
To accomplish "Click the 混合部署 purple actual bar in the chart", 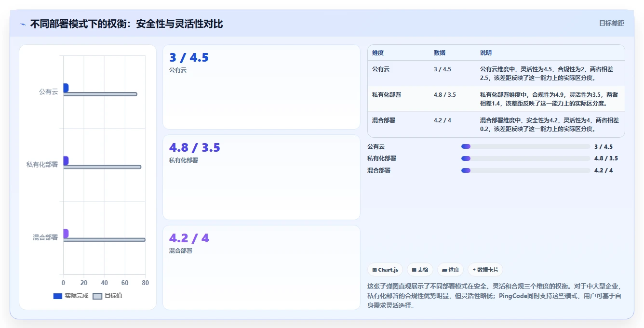I will 66,233.
